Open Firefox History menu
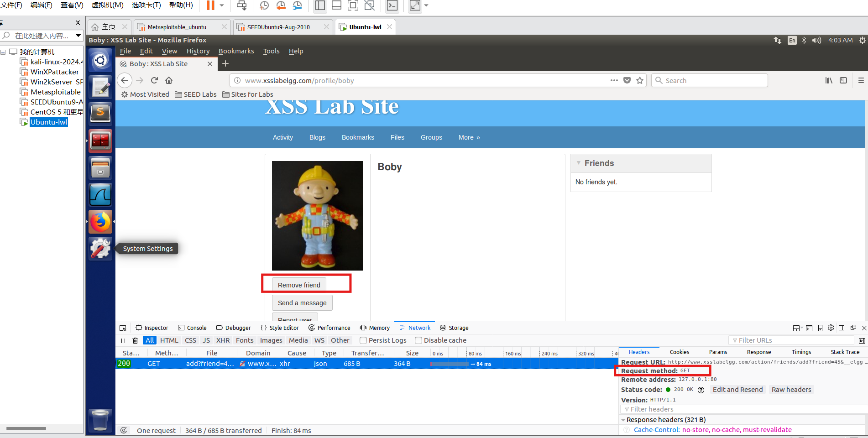The image size is (868, 438). [x=198, y=51]
